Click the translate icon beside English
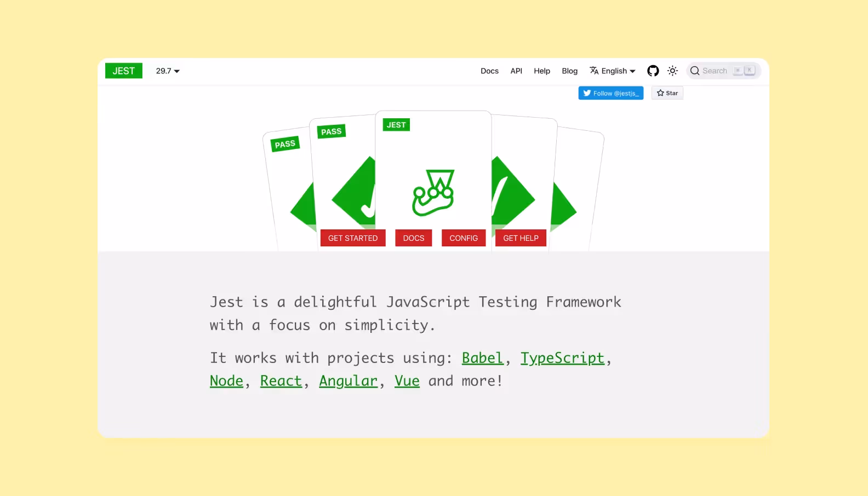Viewport: 868px width, 496px height. [594, 71]
